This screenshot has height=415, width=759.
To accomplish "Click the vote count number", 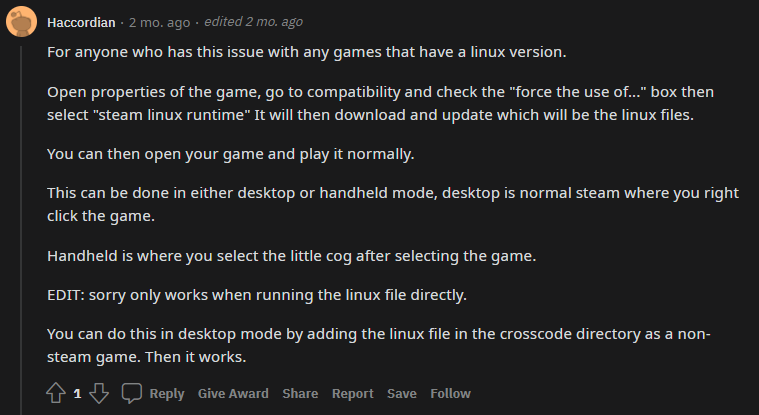I will click(77, 393).
